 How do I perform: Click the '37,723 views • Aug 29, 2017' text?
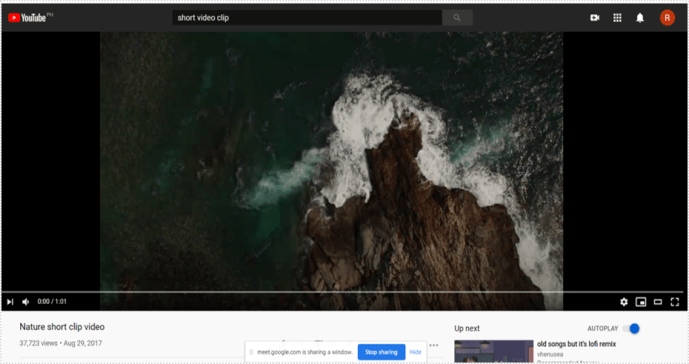point(61,343)
